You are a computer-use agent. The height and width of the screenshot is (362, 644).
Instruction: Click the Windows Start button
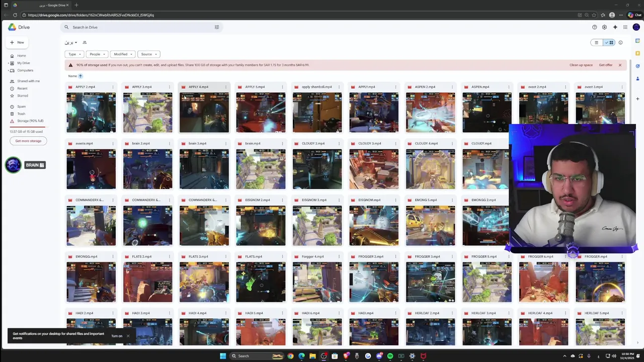(x=223, y=356)
